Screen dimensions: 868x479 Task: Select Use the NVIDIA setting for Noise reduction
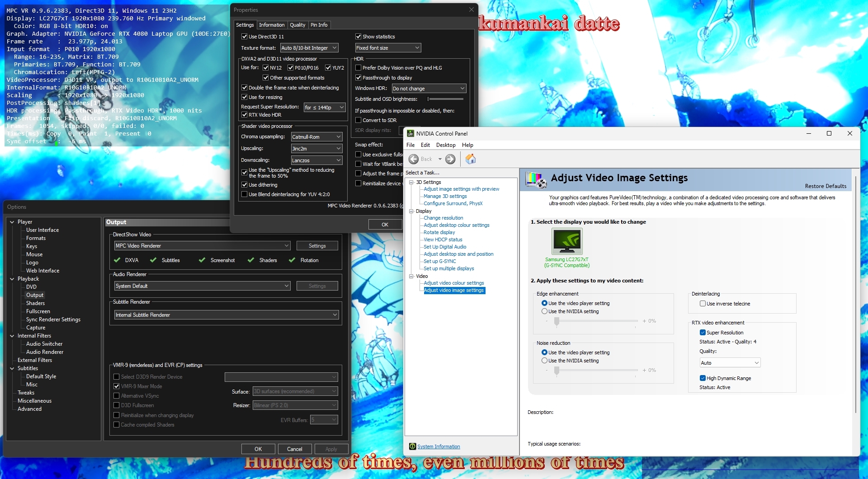(x=544, y=361)
